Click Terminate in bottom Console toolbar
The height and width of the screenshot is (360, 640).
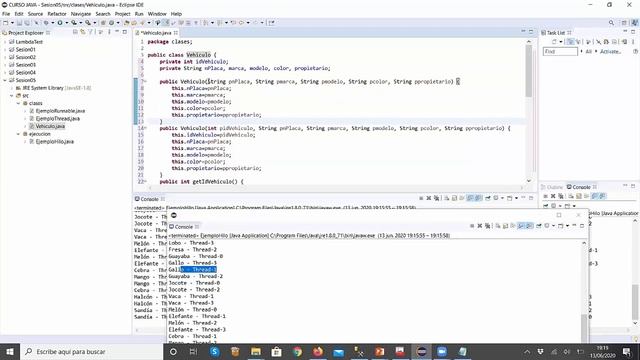pos(421,198)
